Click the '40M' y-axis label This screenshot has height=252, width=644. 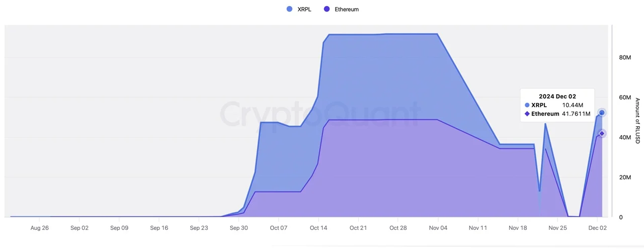625,138
